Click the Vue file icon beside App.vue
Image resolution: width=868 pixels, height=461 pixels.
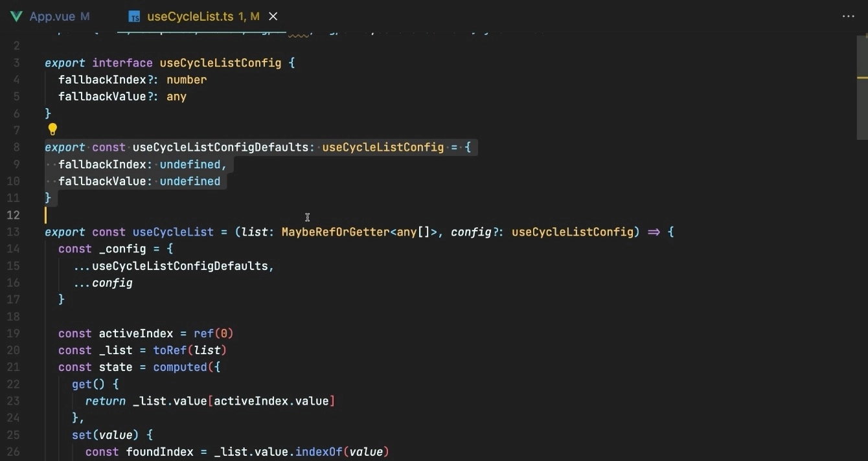[16, 16]
